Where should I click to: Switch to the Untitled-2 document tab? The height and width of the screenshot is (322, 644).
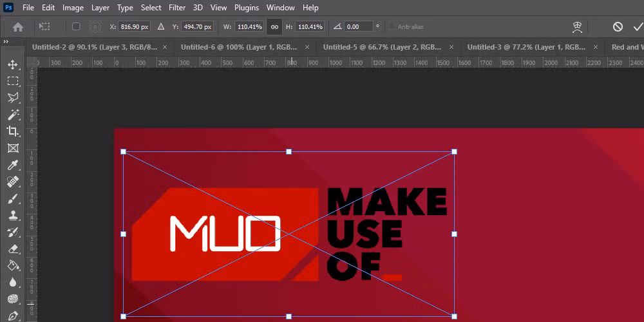click(x=95, y=47)
